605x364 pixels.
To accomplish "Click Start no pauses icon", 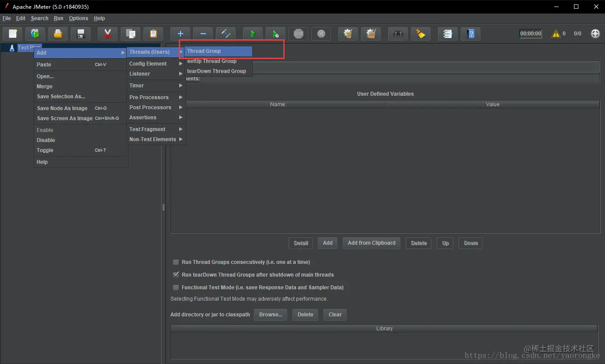I will (275, 34).
